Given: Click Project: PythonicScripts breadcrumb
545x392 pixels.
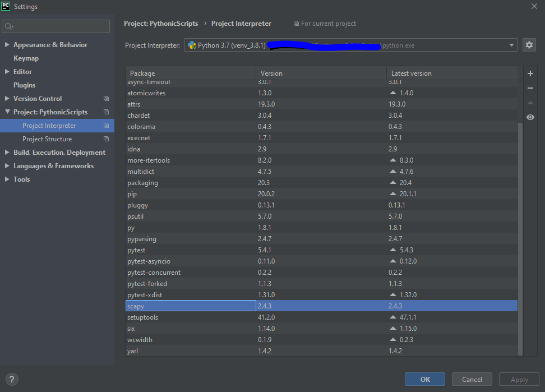Looking at the screenshot, I should coord(161,24).
